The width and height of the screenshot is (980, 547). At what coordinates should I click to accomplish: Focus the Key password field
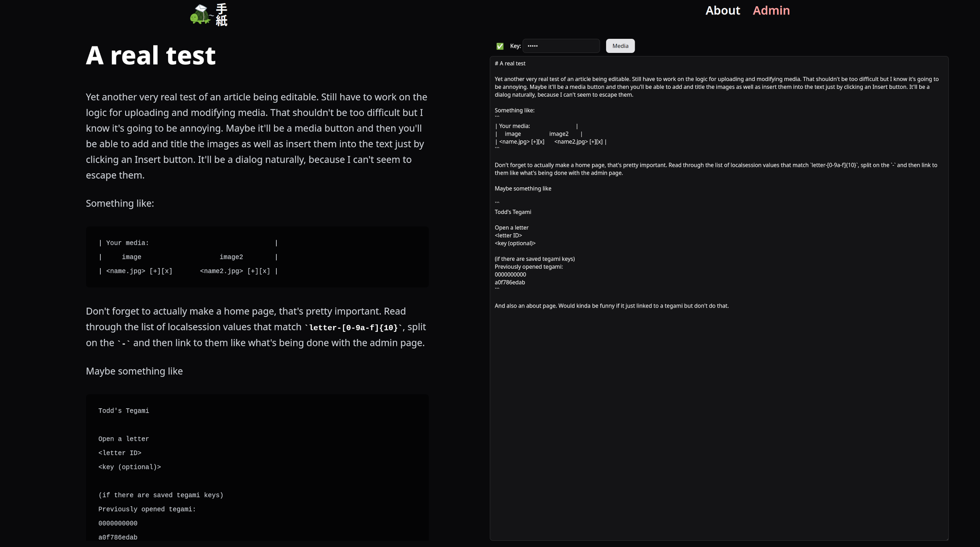(561, 46)
